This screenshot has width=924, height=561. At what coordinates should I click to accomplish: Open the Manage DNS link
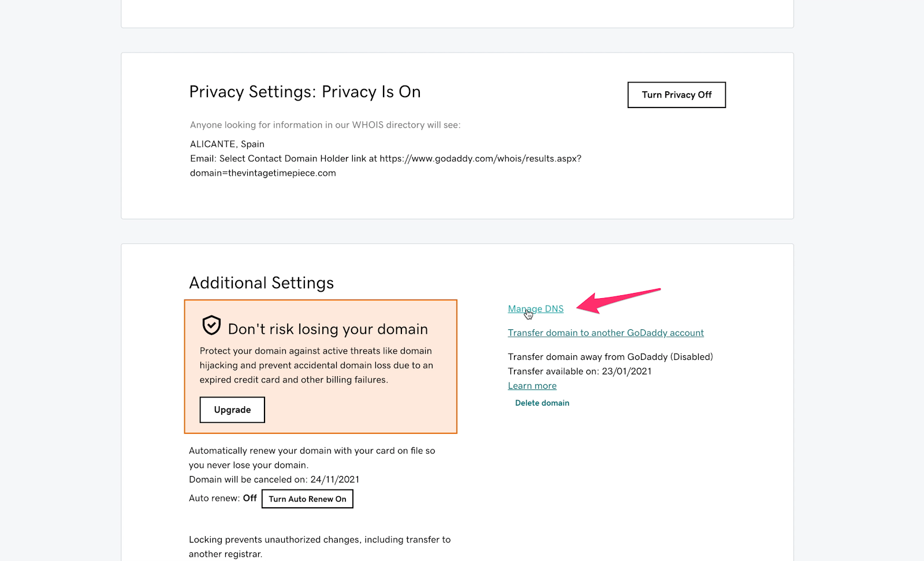coord(536,309)
